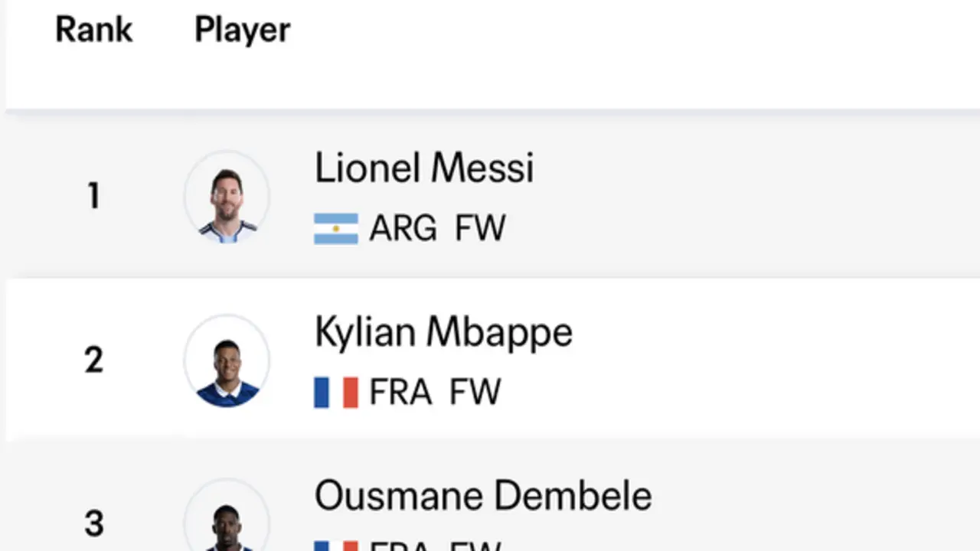Click France flag beside Mbappe's FRA
Viewport: 980px width, 551px height.
[x=336, y=393]
